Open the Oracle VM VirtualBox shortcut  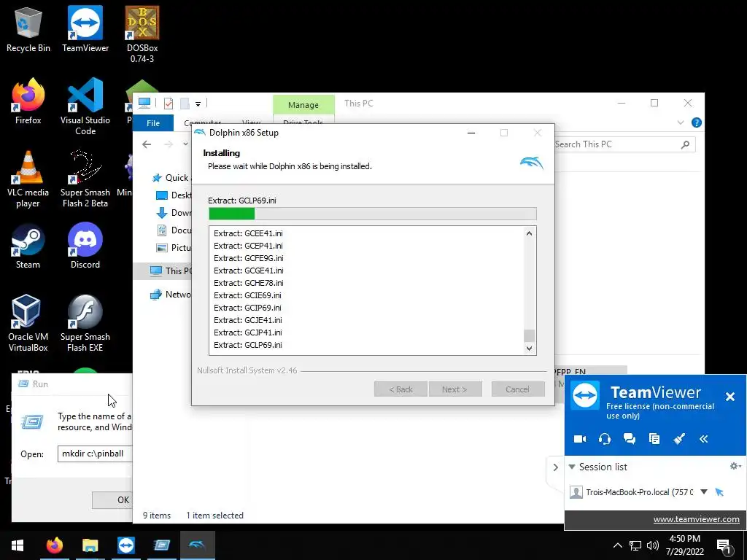click(28, 324)
